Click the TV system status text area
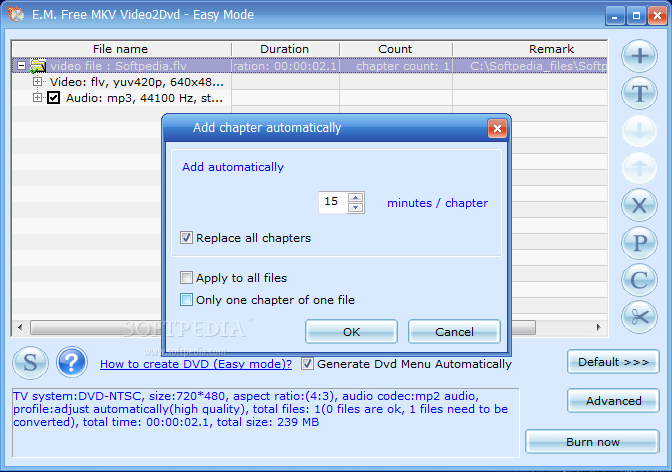 266,422
